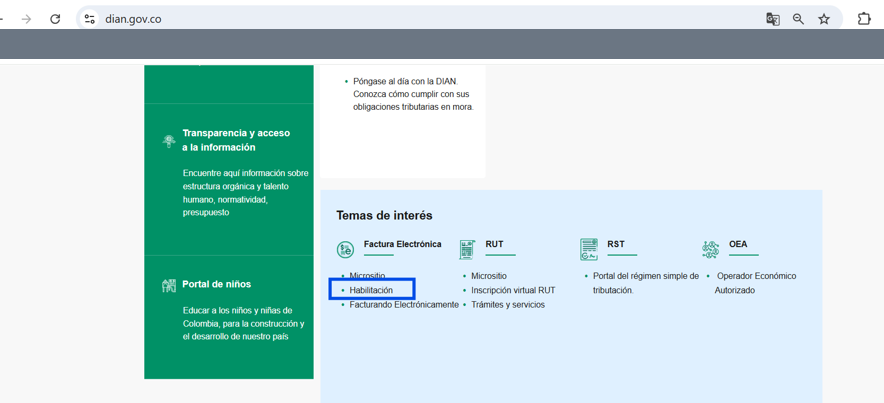Reload the page with the refresh icon
The width and height of the screenshot is (884, 403).
pos(55,19)
